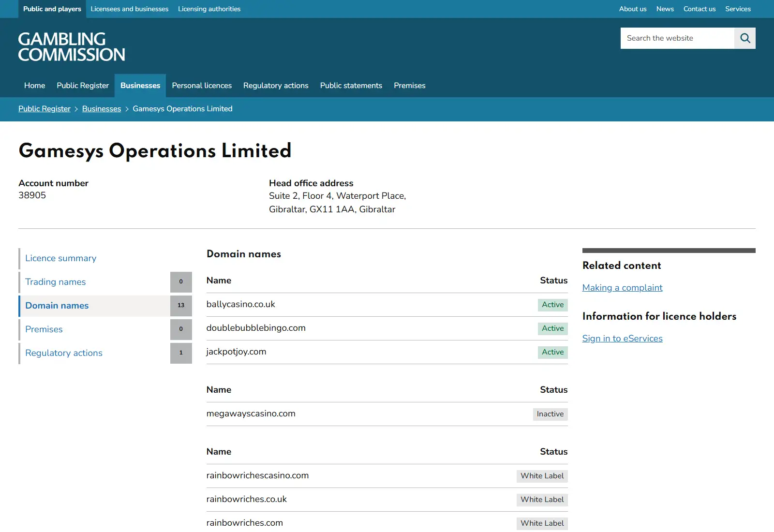Open Regulatory actions in side menu
Screen dimensions: 774x532
pos(105,353)
